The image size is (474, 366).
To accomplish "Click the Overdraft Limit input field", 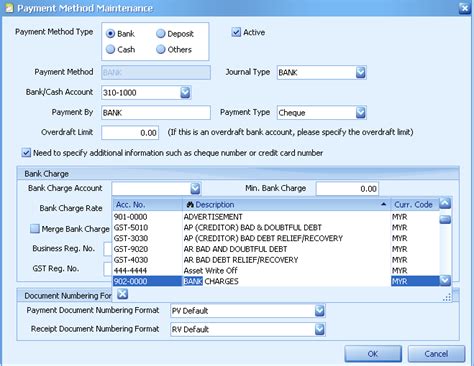I will (x=130, y=133).
